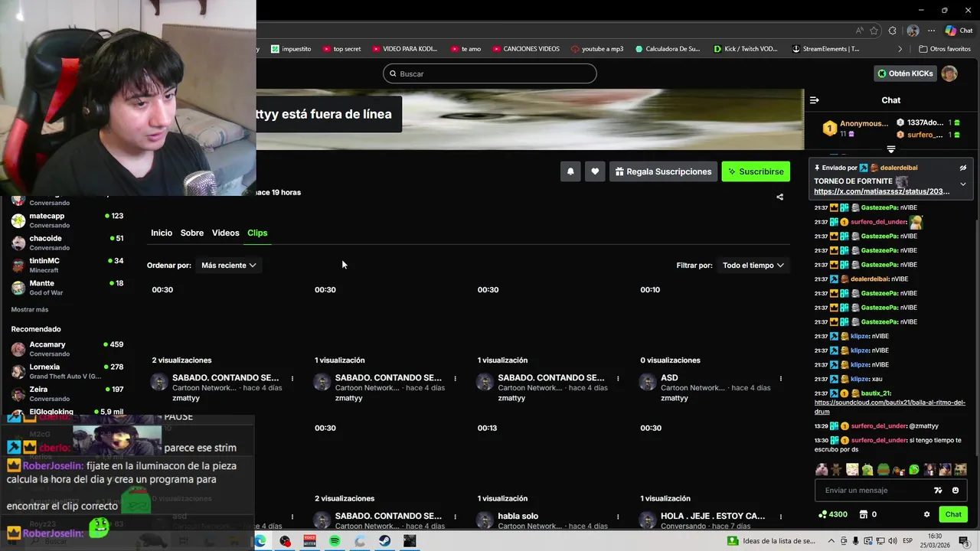Screen dimensions: 980x551
Task: Select the Clips tab
Action: (257, 233)
